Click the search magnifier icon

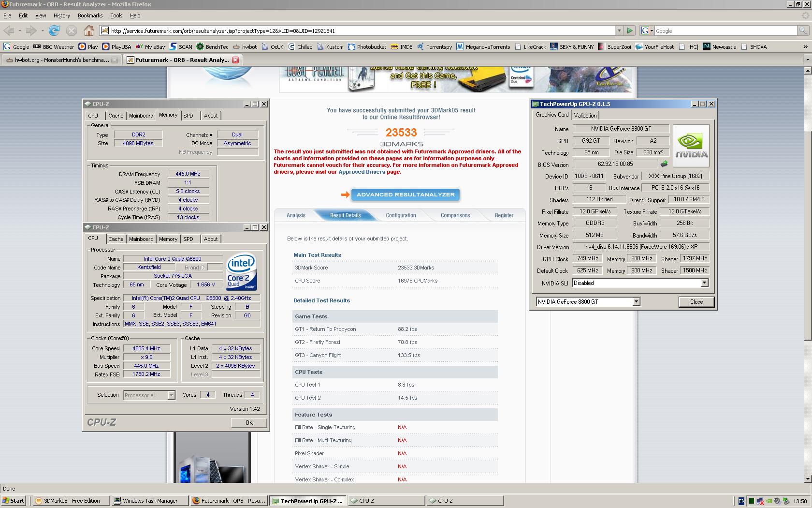(x=804, y=31)
